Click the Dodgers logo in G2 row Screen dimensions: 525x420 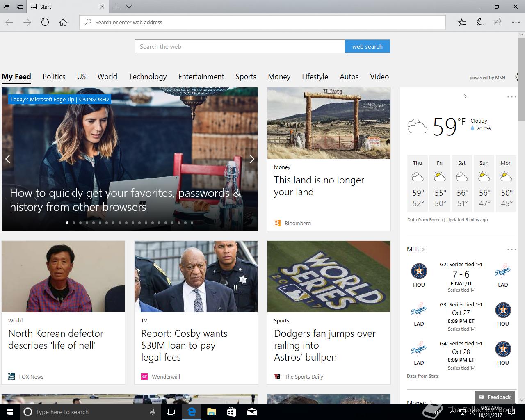pyautogui.click(x=503, y=271)
